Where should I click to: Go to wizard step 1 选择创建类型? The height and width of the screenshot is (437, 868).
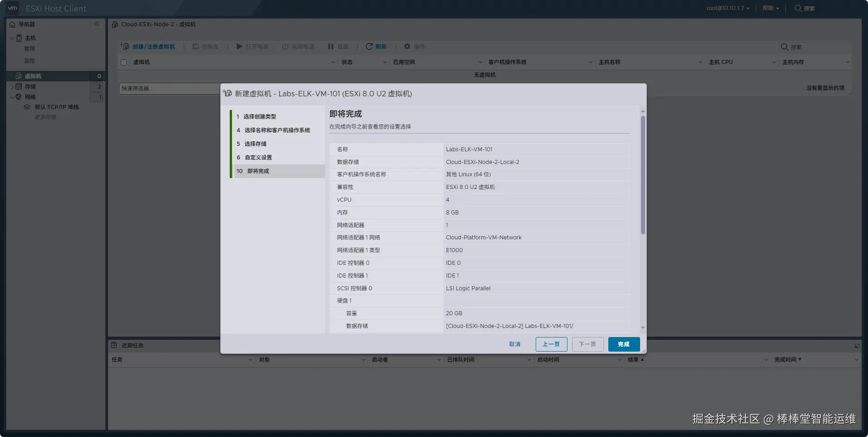(278, 117)
